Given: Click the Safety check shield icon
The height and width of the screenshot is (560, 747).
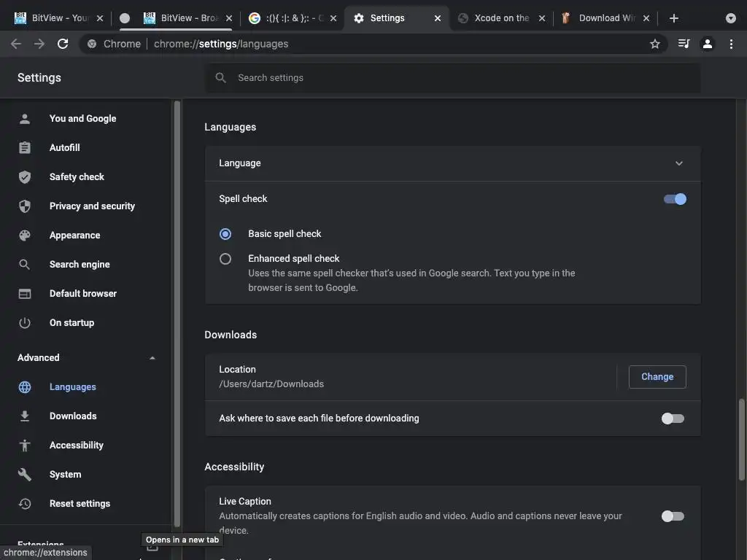Looking at the screenshot, I should point(25,177).
